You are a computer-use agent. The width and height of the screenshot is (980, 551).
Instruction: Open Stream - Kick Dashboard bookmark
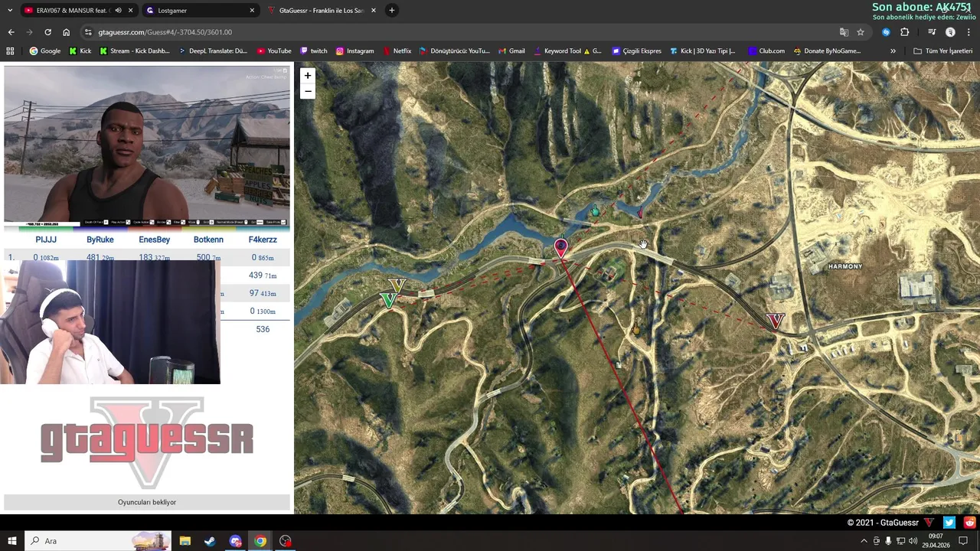coord(134,51)
